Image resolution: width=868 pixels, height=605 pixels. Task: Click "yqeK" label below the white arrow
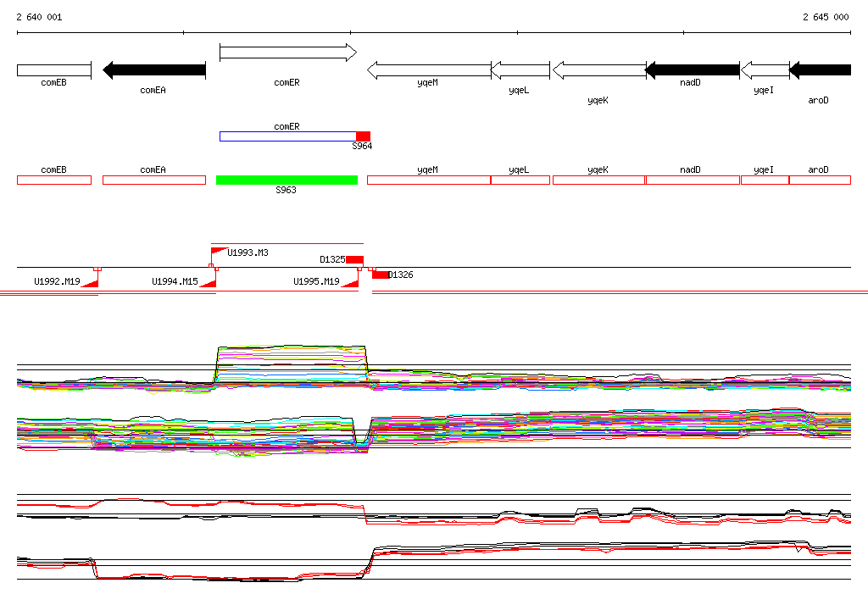(598, 100)
